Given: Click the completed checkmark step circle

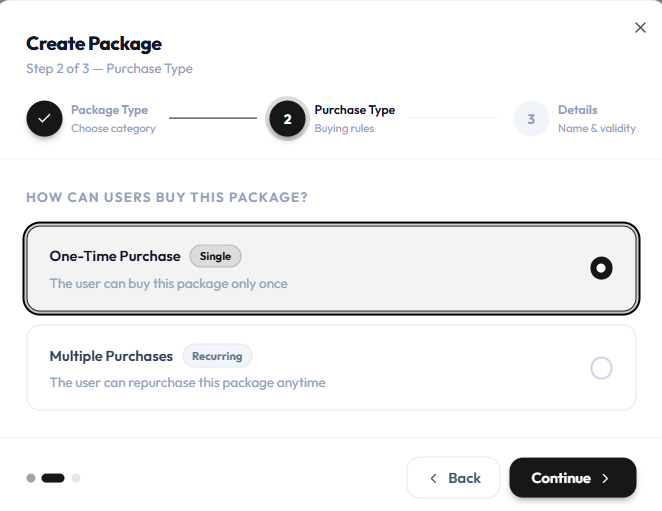Looking at the screenshot, I should 44,119.
